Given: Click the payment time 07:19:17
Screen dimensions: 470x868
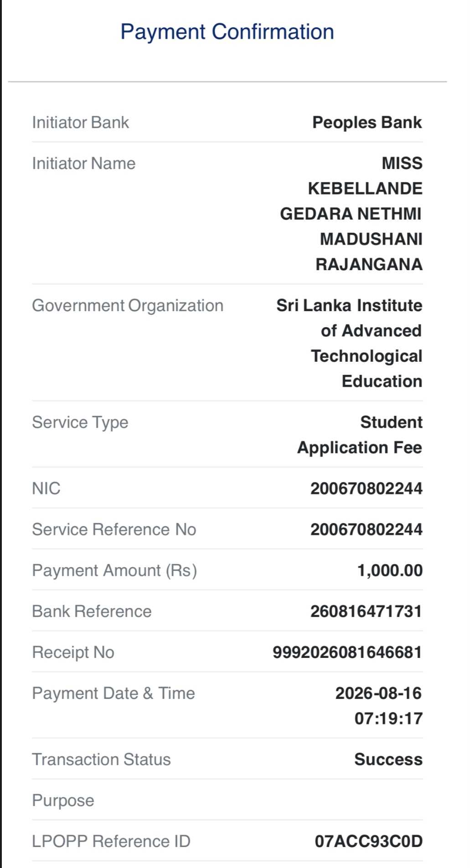Looking at the screenshot, I should [389, 719].
